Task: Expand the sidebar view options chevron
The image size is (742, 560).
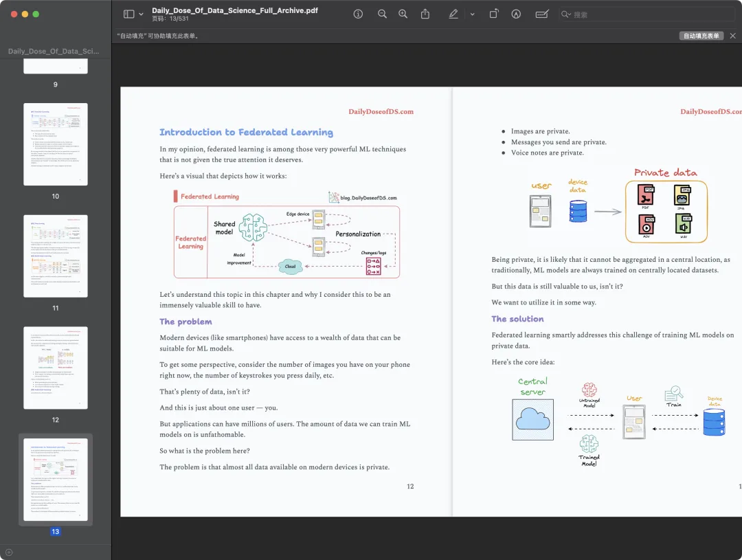Action: 141,14
